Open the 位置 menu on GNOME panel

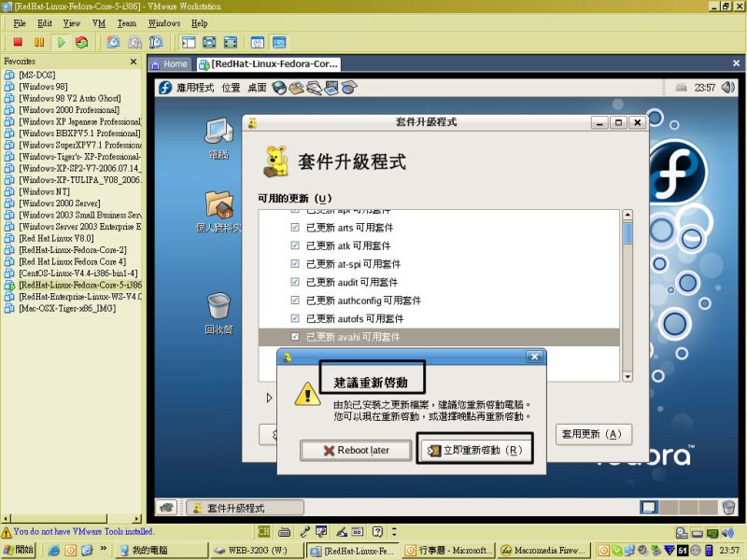[x=231, y=88]
